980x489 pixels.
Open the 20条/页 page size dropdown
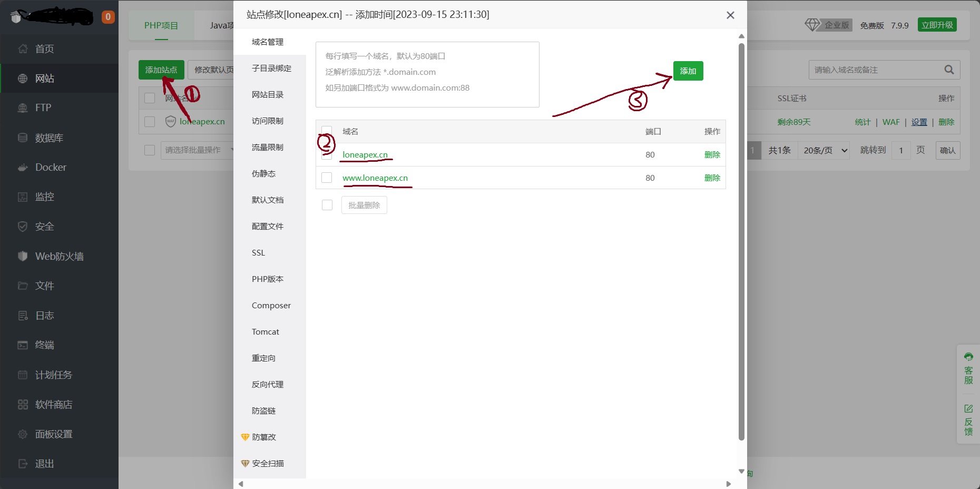(825, 151)
